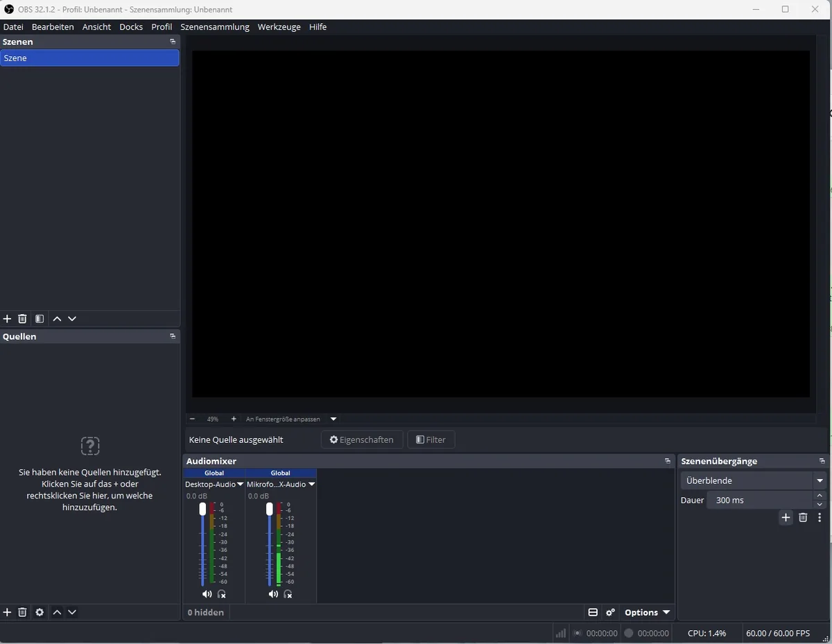Image resolution: width=832 pixels, height=644 pixels.
Task: Add a new scene with the plus icon
Action: 8,319
